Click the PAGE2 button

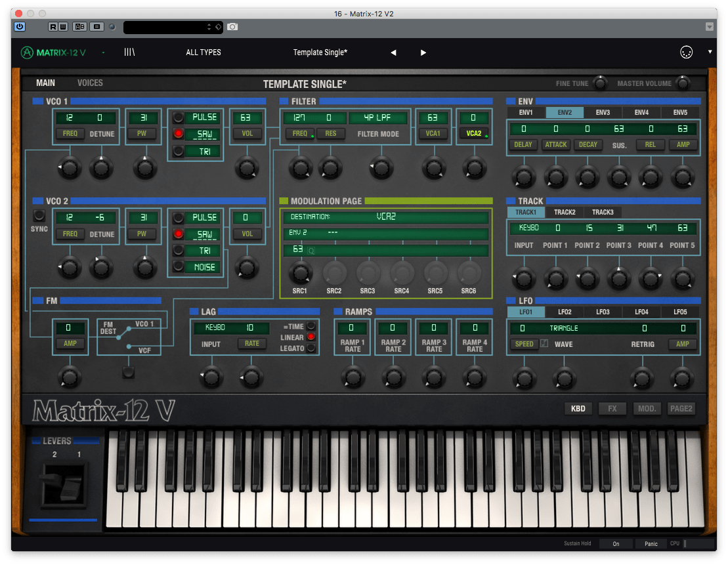[x=681, y=409]
